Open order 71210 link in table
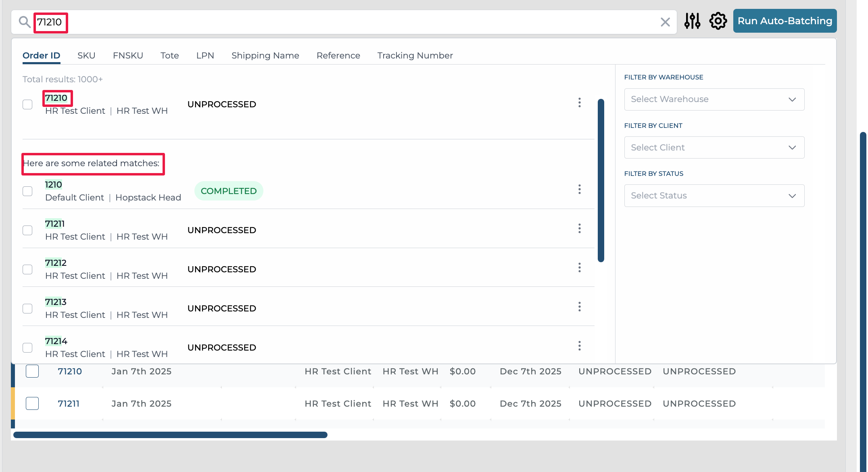 click(70, 372)
